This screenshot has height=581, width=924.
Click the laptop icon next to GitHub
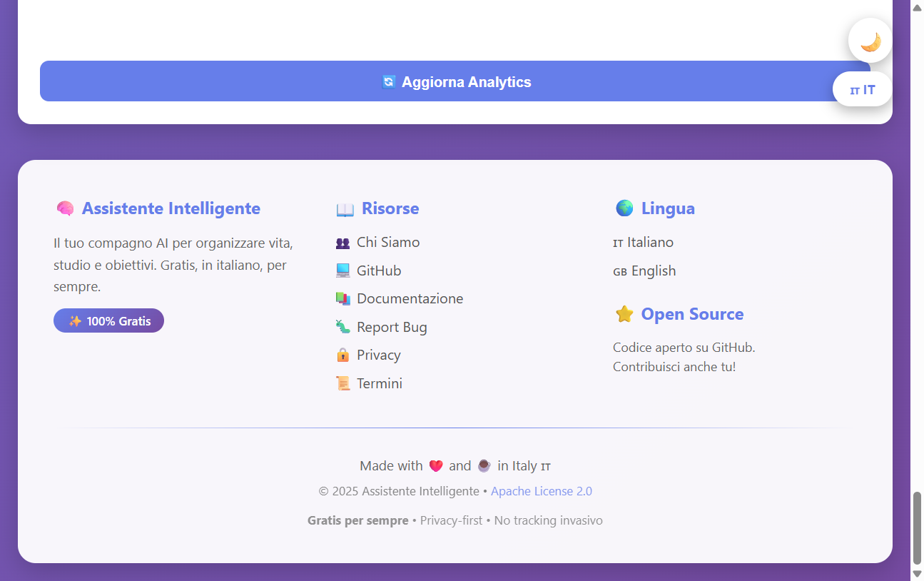tap(343, 271)
